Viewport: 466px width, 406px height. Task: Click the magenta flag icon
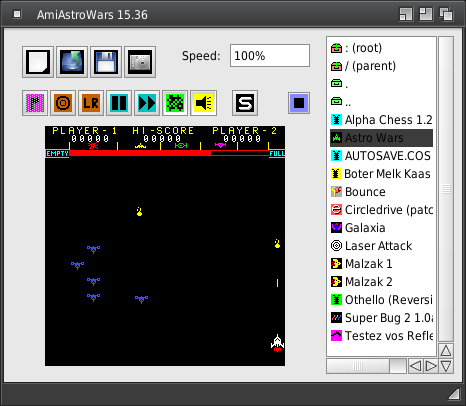[35, 103]
